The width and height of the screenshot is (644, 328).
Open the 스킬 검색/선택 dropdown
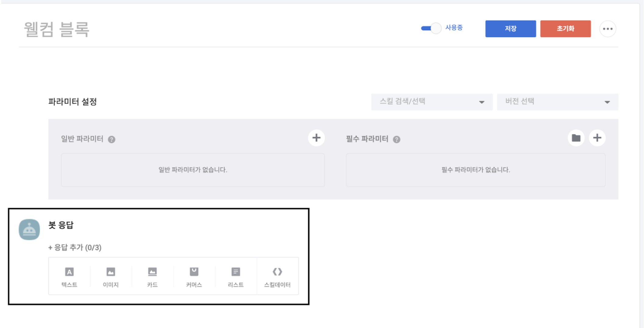[431, 102]
